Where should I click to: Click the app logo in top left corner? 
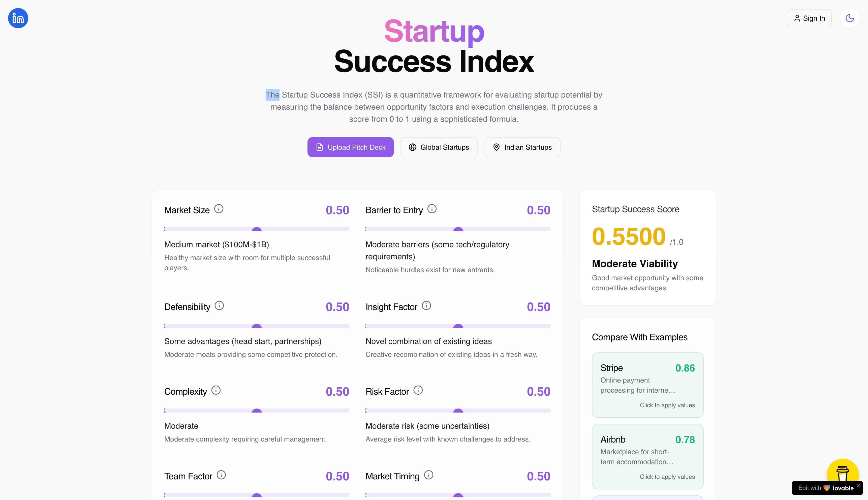[18, 18]
